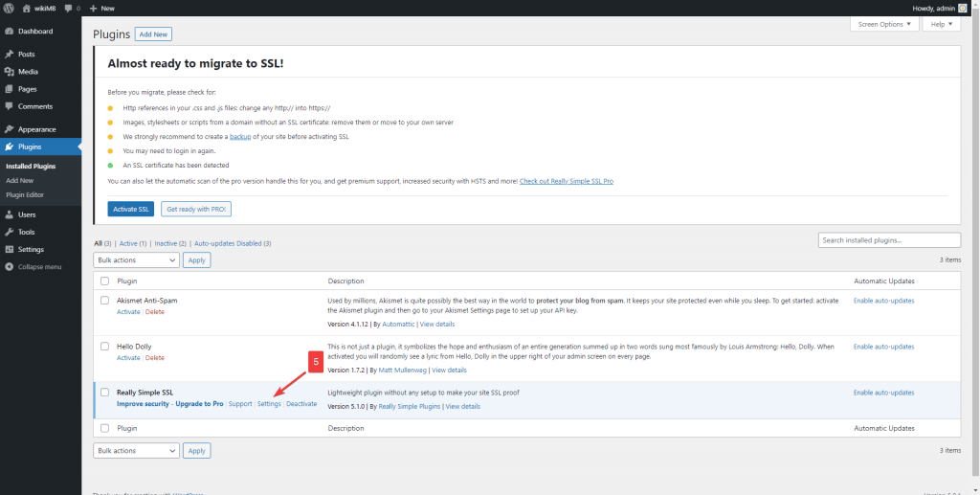Viewport: 980px width, 495px height.
Task: Check the Akismet Anti-Spam checkbox
Action: (x=105, y=301)
